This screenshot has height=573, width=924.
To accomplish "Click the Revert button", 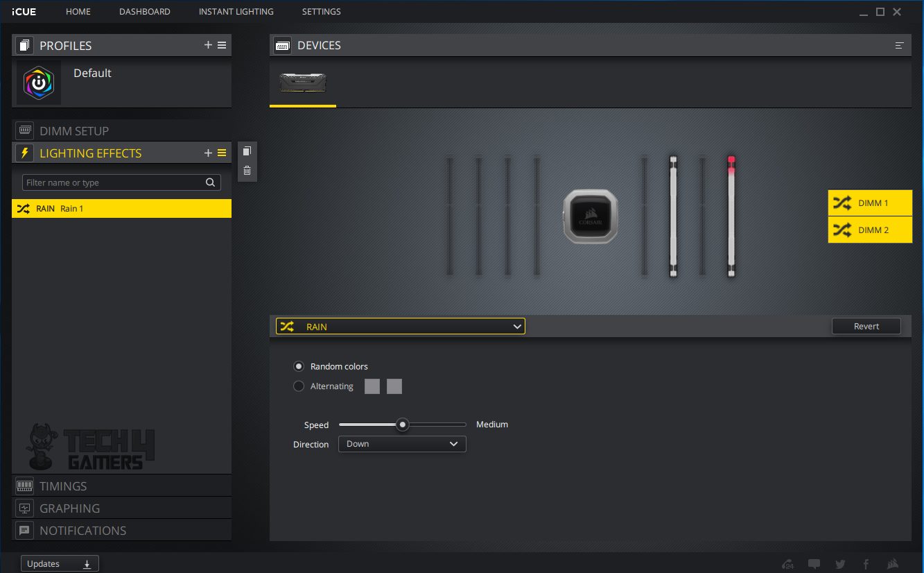I will coord(866,326).
